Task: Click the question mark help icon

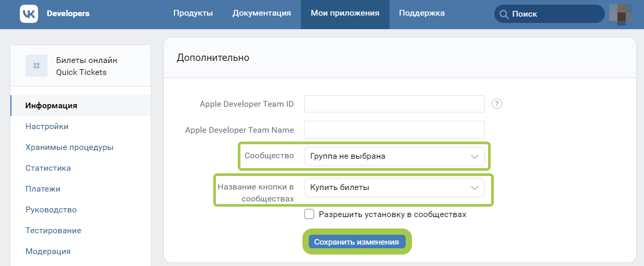Action: [x=497, y=104]
